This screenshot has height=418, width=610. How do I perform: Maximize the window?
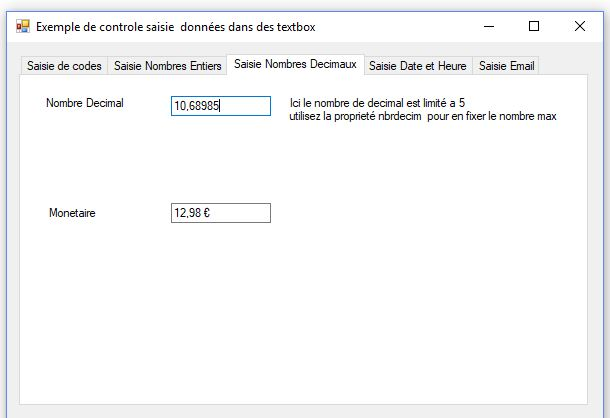point(534,26)
